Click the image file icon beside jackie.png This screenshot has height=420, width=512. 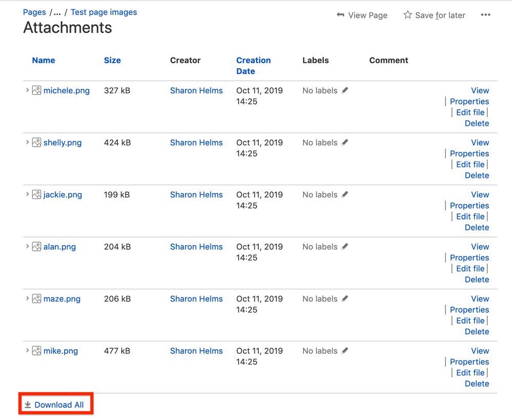tap(36, 194)
